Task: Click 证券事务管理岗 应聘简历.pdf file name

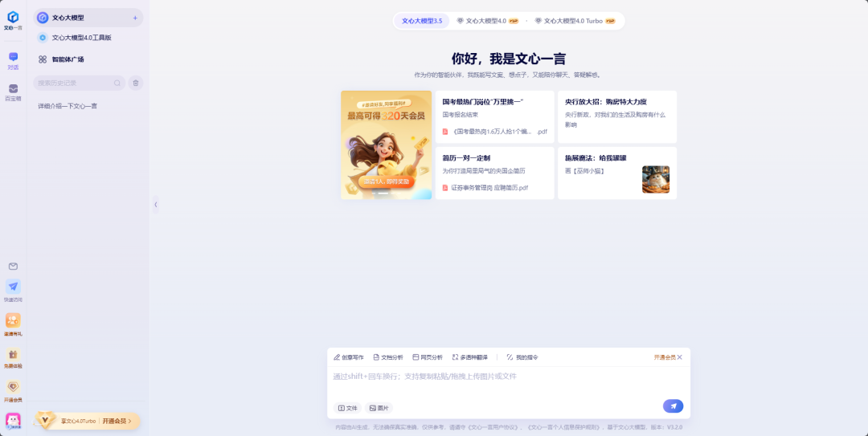Action: [489, 188]
